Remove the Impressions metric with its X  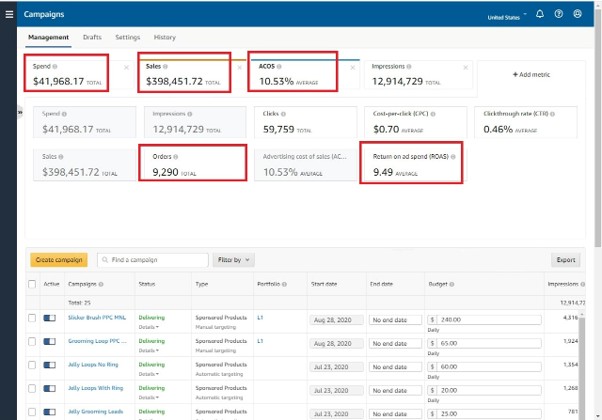(x=465, y=68)
